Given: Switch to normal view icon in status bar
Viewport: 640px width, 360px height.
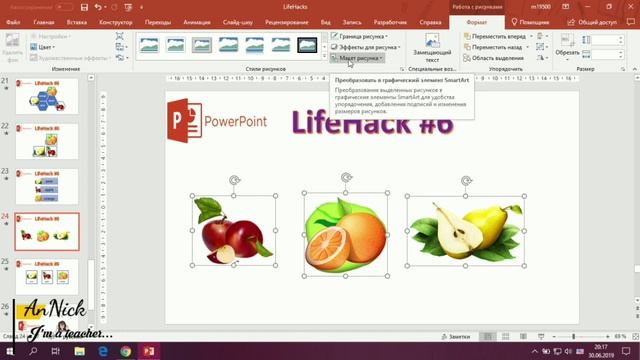Looking at the screenshot, I should click(487, 336).
